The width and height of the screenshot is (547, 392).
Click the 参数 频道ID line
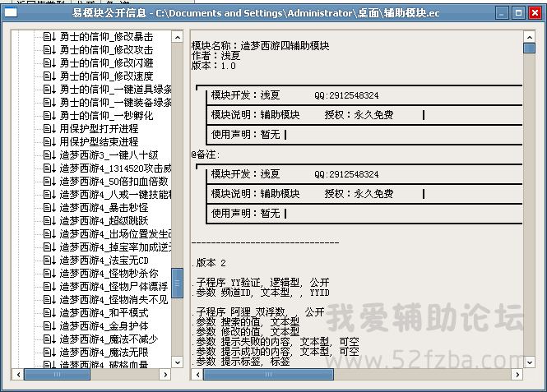tap(260, 293)
